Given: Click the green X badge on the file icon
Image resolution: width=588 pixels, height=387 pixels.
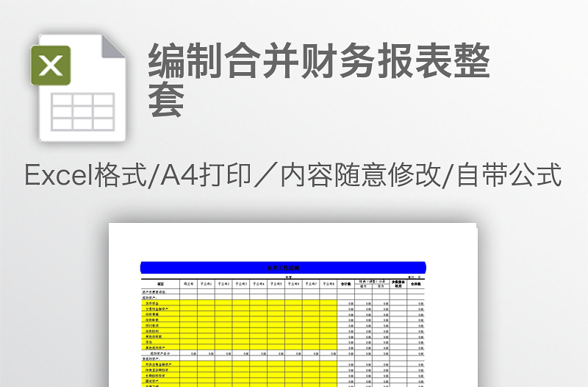Looking at the screenshot, I should pos(51,65).
